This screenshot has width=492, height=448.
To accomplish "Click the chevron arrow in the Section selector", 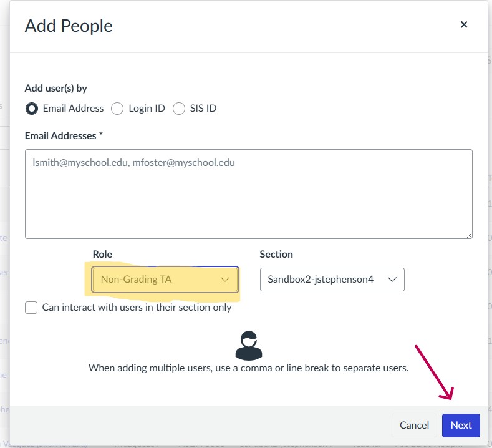I will click(x=392, y=280).
